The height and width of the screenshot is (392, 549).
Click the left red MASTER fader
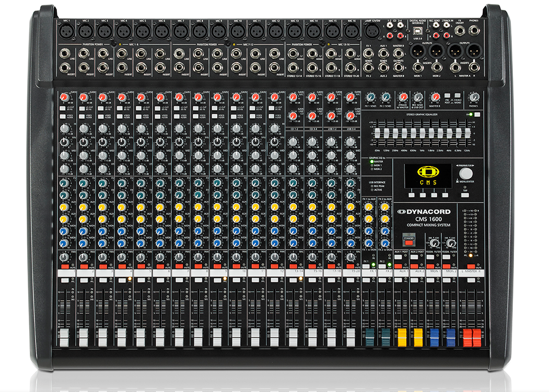coord(468,337)
